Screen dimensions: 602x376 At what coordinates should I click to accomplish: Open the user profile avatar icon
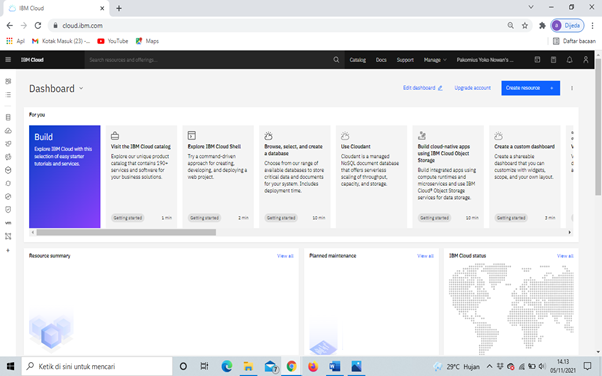pos(585,60)
